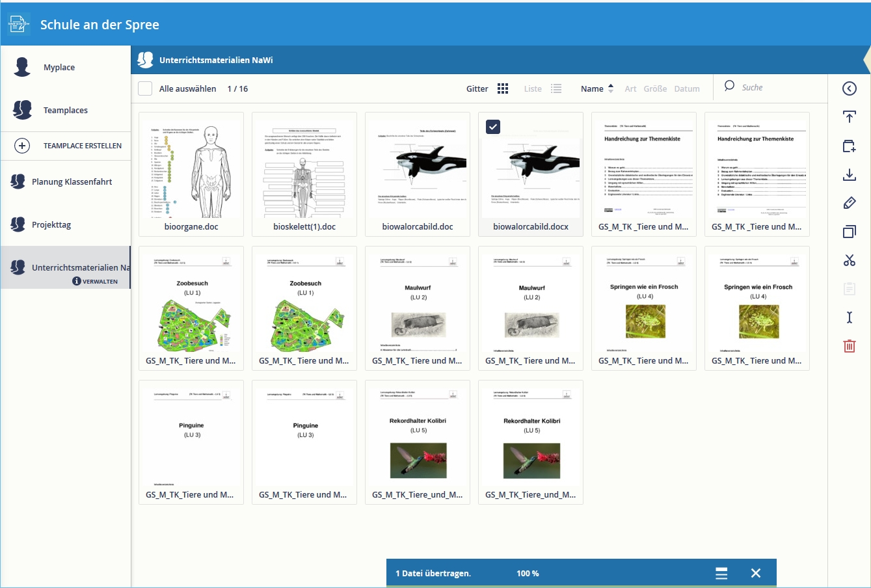Click the red trash delete icon
This screenshot has width=871, height=588.
[849, 346]
